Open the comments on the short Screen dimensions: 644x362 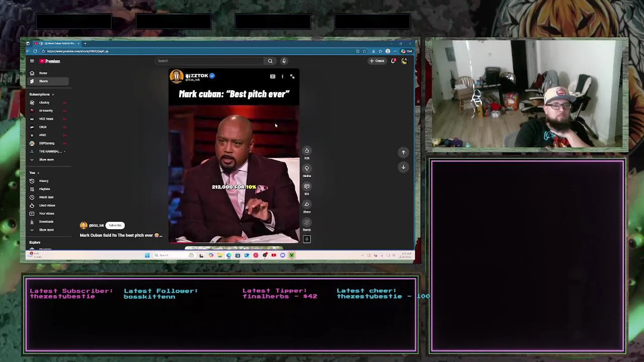[307, 187]
